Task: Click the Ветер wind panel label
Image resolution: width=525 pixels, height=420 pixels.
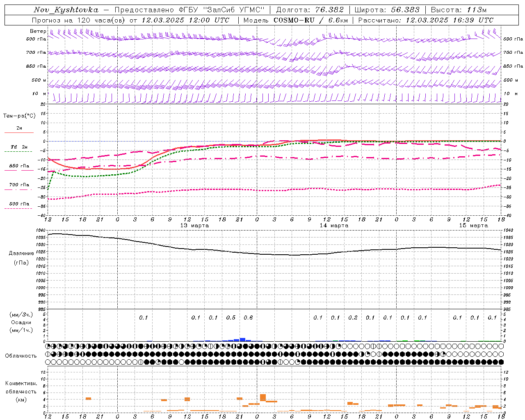Action: tap(38, 31)
